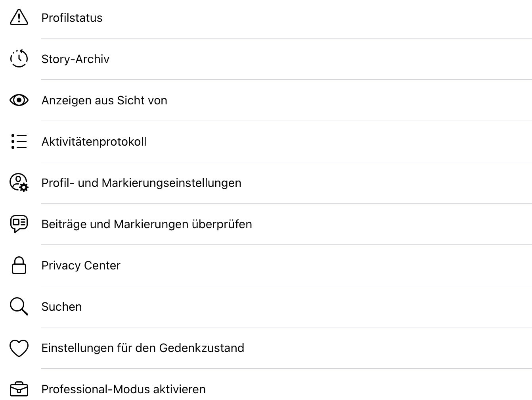Go to Privacy Center
Screen dimensions: 532x400
pos(81,265)
